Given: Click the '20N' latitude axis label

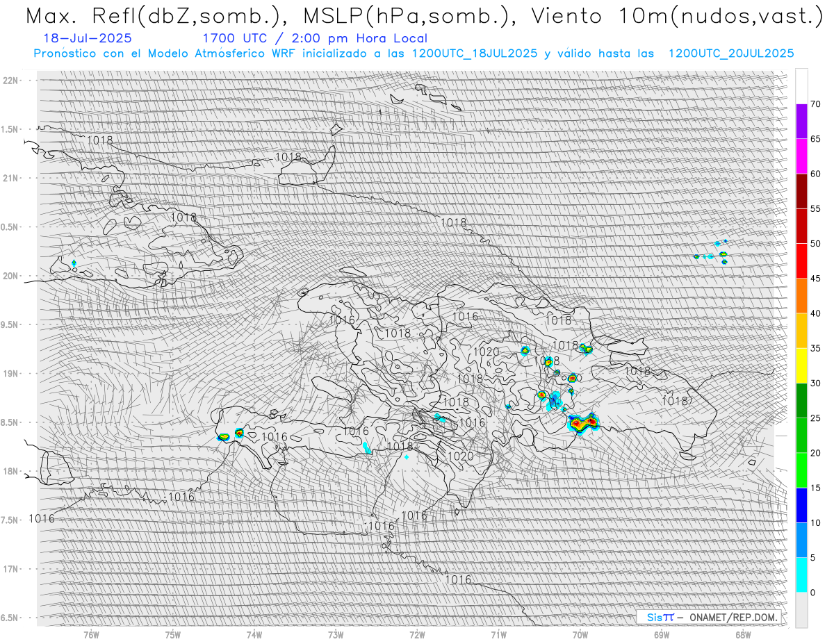Looking at the screenshot, I should point(11,276).
